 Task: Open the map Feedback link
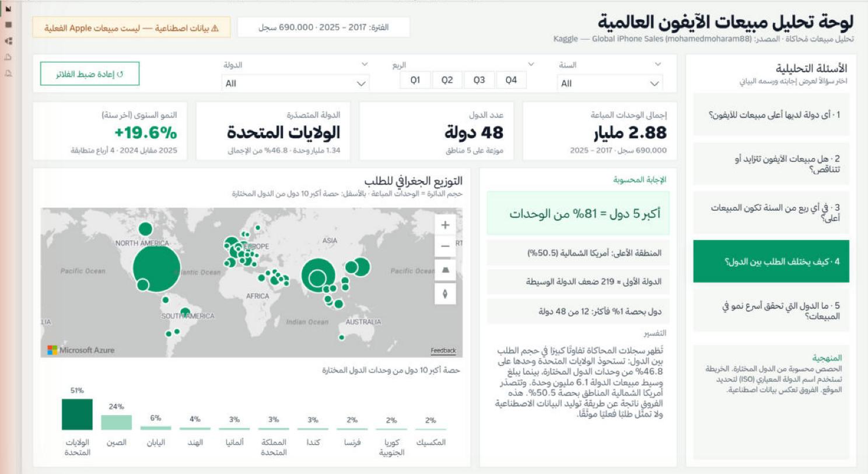[x=443, y=350]
